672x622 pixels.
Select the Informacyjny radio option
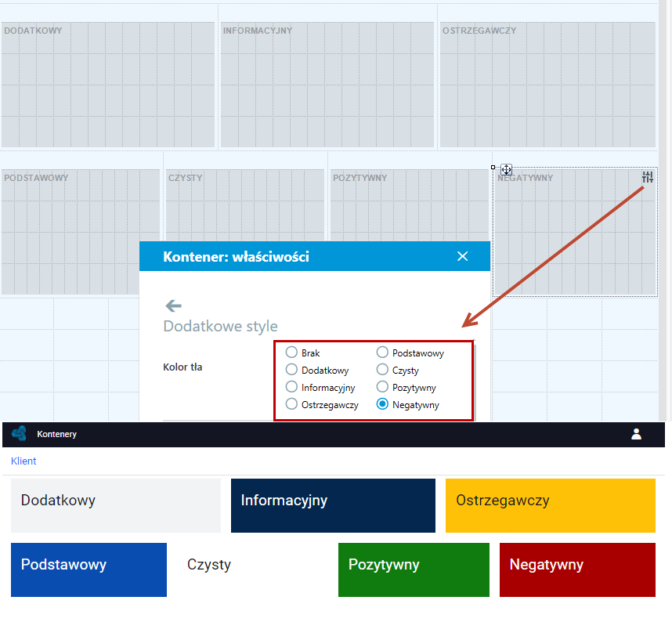(291, 387)
